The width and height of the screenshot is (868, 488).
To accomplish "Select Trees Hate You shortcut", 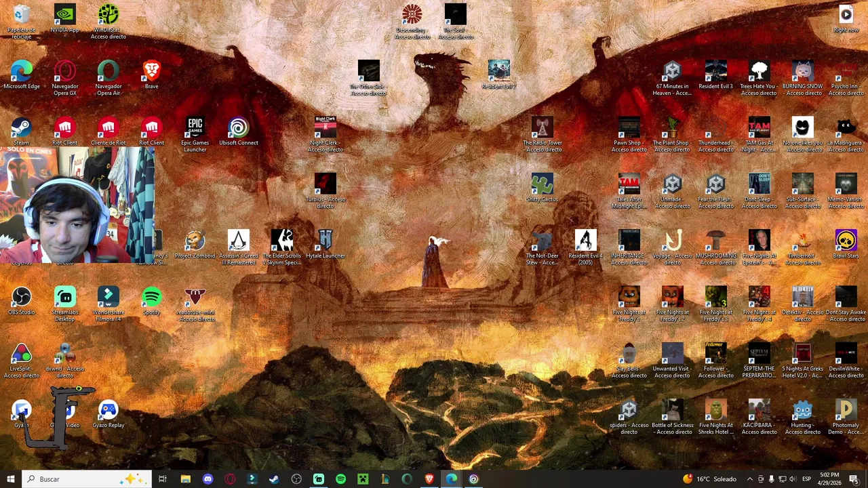I will [x=759, y=78].
